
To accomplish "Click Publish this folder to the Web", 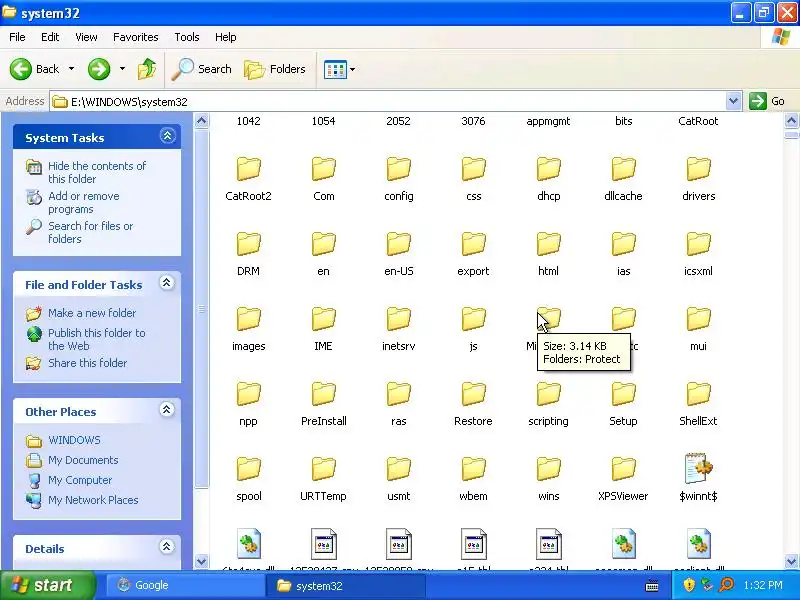I will point(96,339).
